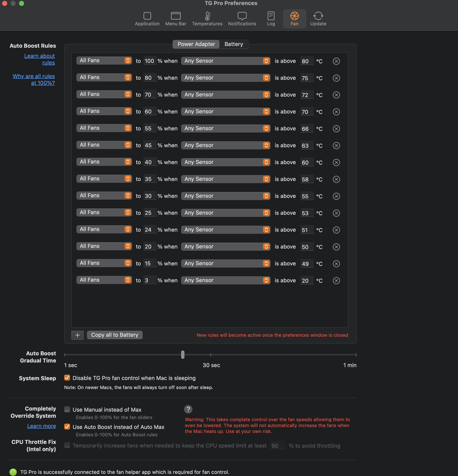Expand Any Sensor dropdown for the 15% rule
458x476 pixels.
coord(225,264)
